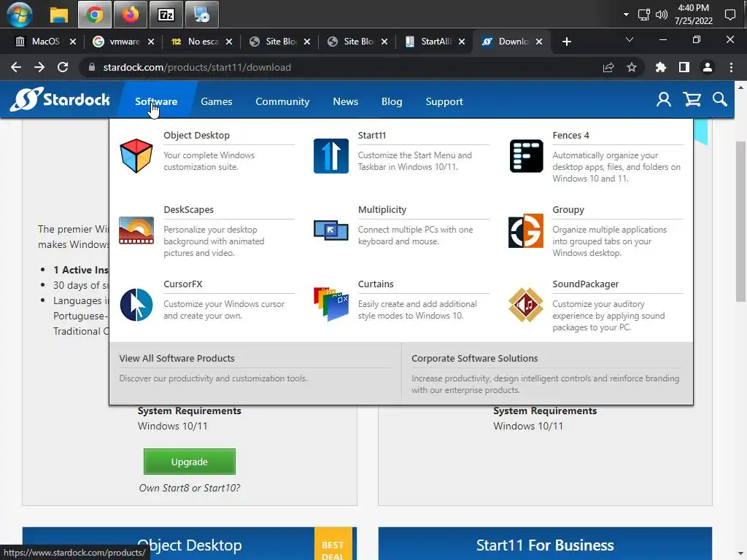Go back to the previous page
This screenshot has height=560, width=747.
pyautogui.click(x=16, y=67)
